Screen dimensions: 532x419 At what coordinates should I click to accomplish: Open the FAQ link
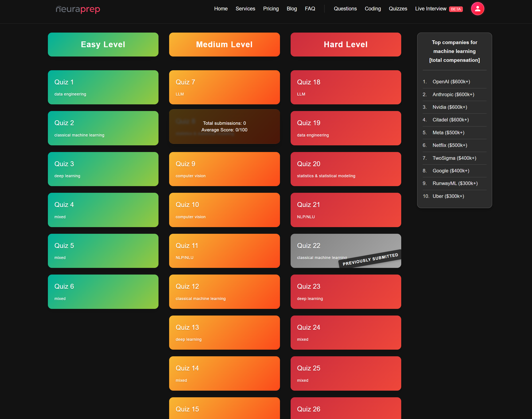tap(310, 9)
